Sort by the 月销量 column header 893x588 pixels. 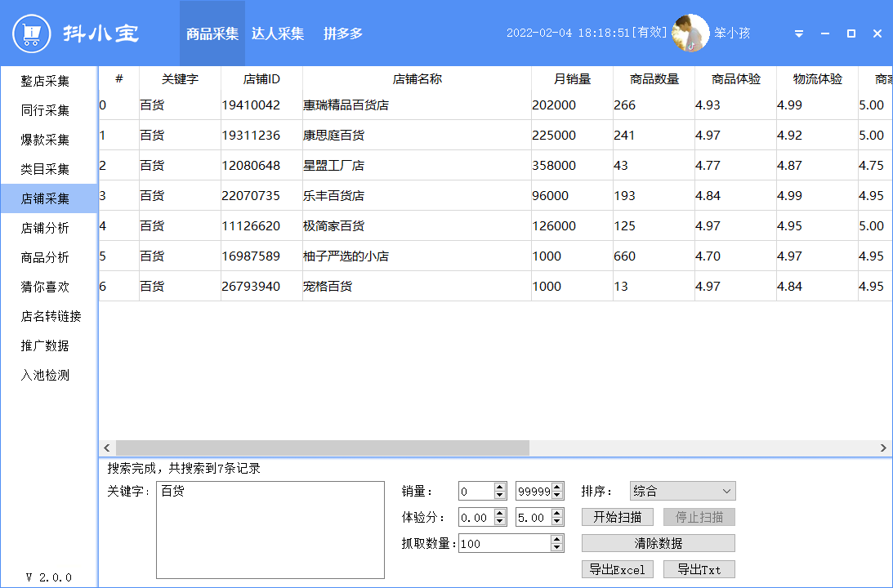(x=572, y=79)
